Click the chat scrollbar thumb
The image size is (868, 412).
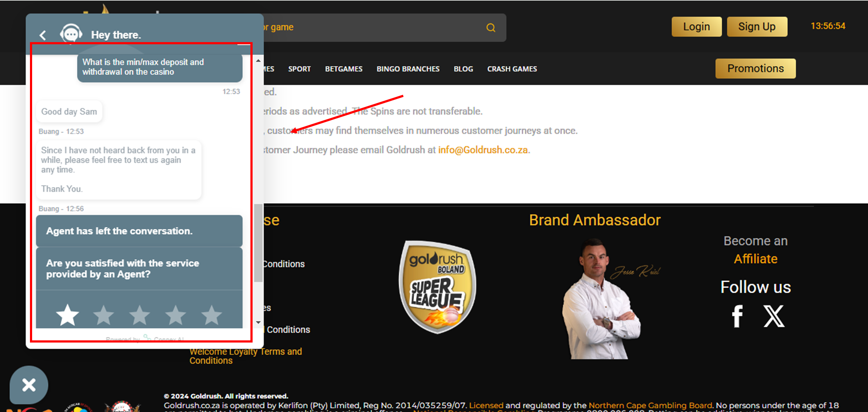258,243
